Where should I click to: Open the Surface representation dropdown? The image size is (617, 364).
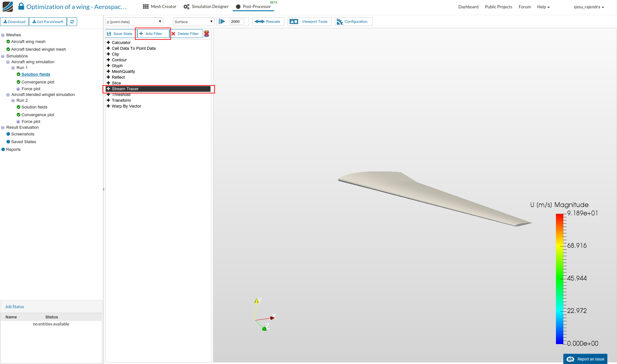(193, 22)
